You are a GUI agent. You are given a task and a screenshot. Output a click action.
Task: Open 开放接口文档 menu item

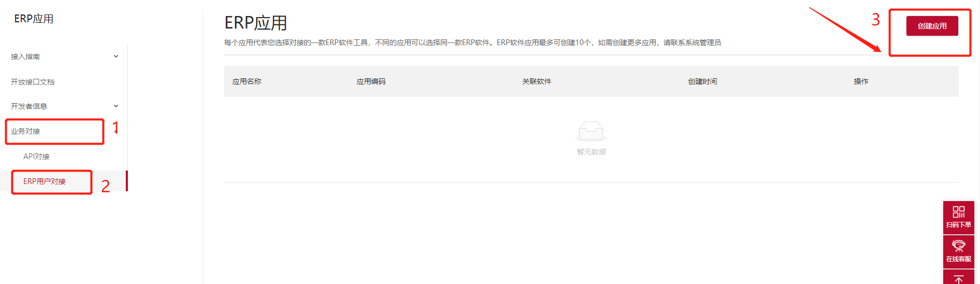(x=33, y=82)
